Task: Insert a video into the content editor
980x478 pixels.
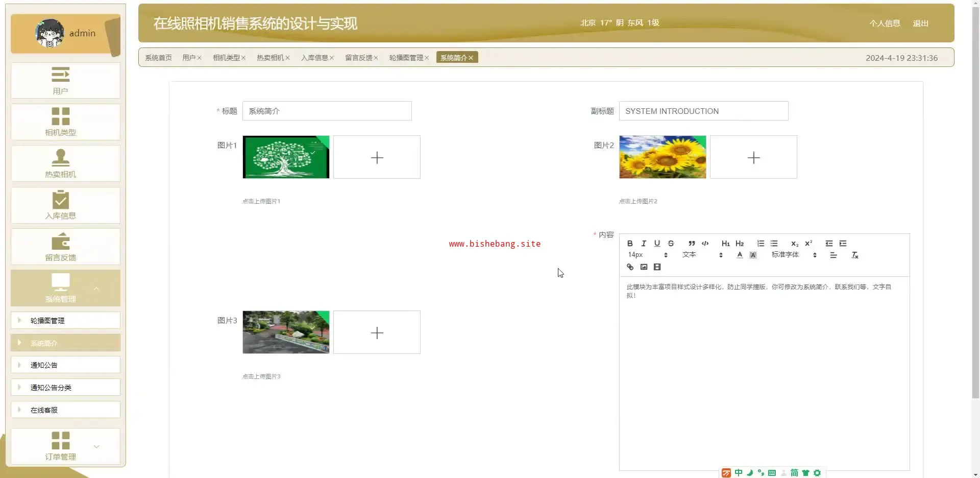Action: (x=657, y=267)
